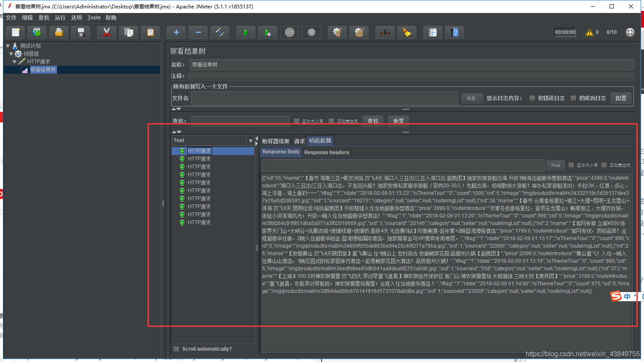Switch to Response headers tab

point(327,153)
